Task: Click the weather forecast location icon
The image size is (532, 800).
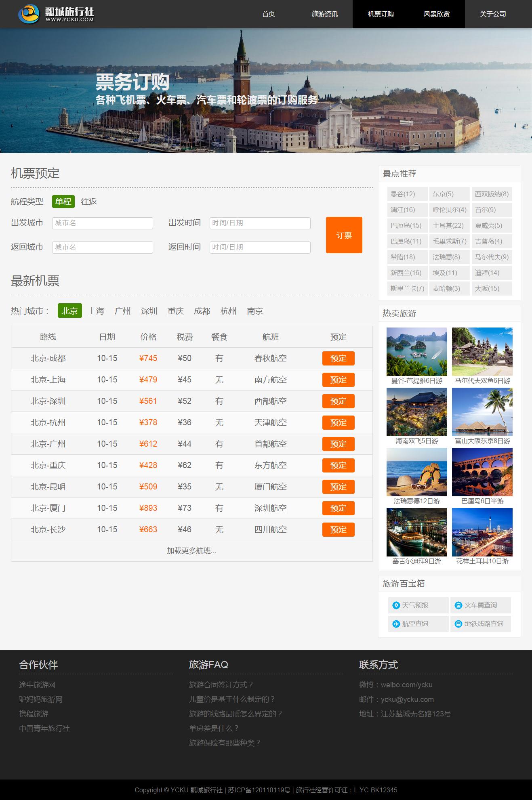Action: point(396,605)
